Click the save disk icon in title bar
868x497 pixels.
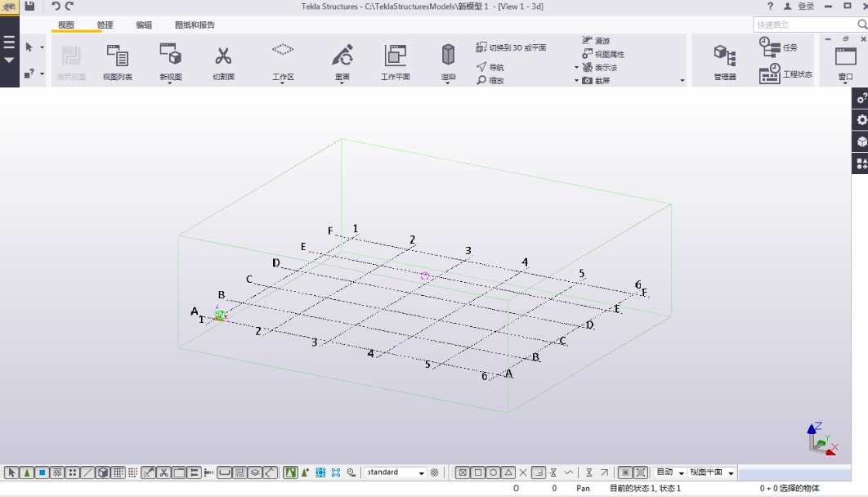click(29, 7)
